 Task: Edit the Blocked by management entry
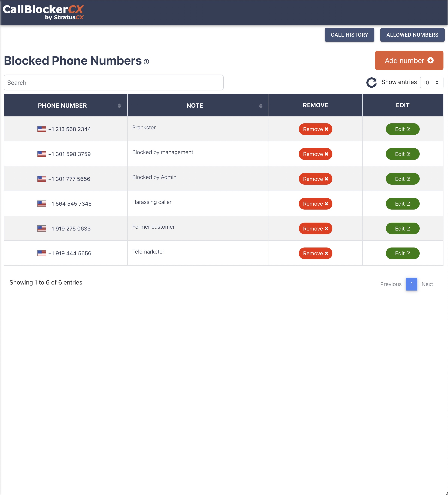pyautogui.click(x=402, y=154)
